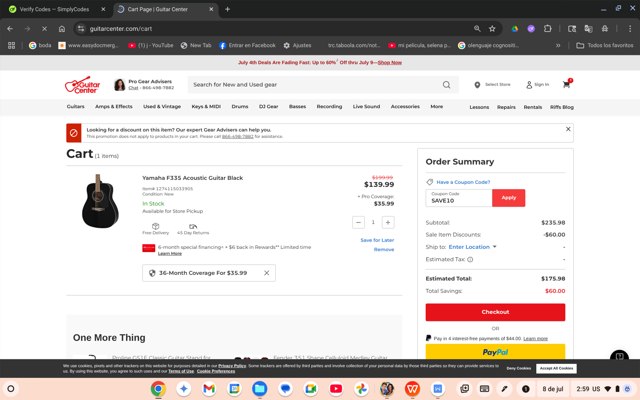
Task: Click Deny Cookies button
Action: tap(519, 368)
